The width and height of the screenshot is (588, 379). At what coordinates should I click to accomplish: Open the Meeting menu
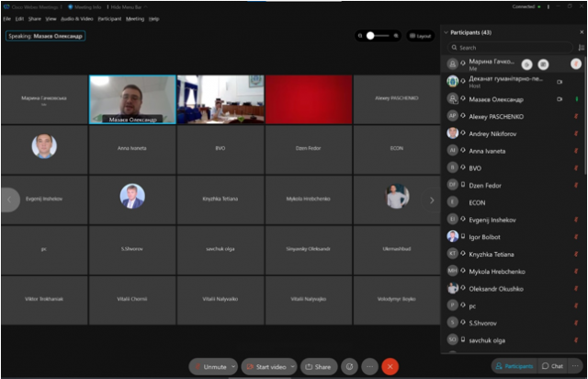click(x=135, y=18)
